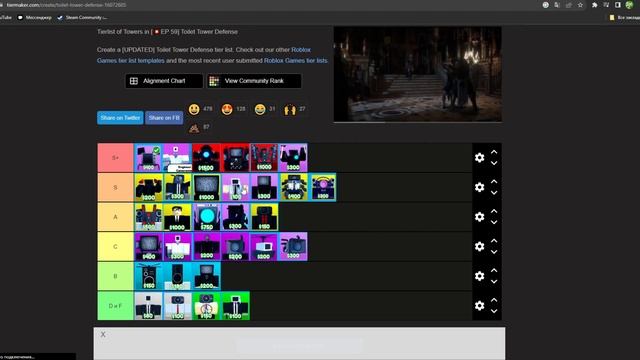Select the $1500 red tower in S+ row

(x=207, y=158)
